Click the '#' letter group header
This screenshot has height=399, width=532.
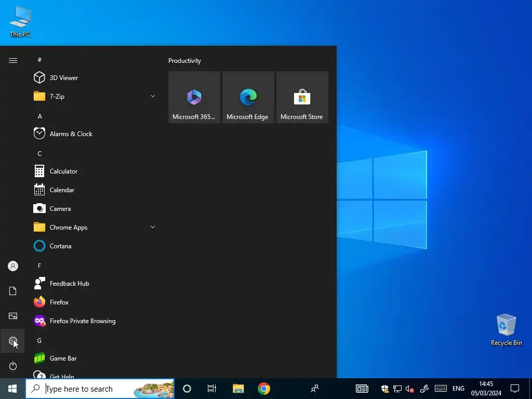pyautogui.click(x=39, y=60)
